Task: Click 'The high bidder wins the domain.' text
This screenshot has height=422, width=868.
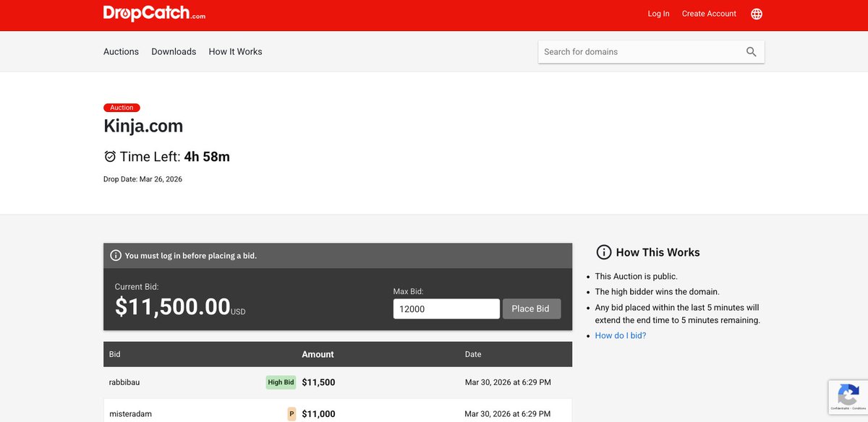Action: tap(657, 292)
